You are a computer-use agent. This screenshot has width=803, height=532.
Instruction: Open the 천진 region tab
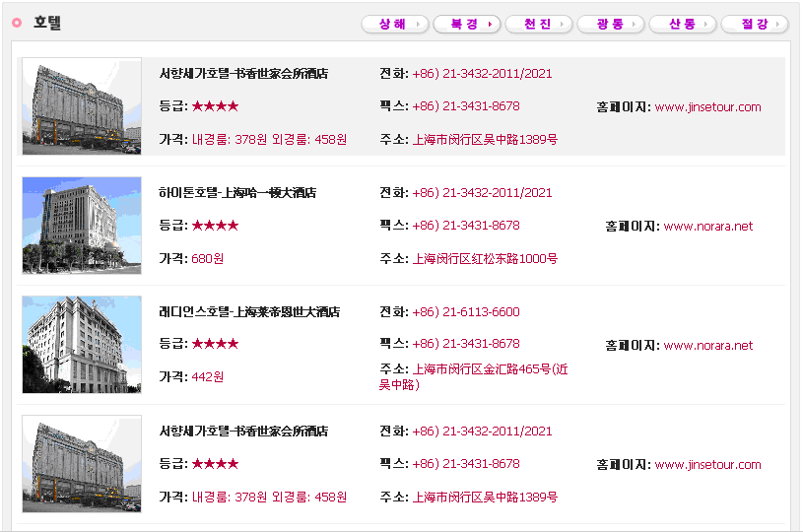(538, 25)
